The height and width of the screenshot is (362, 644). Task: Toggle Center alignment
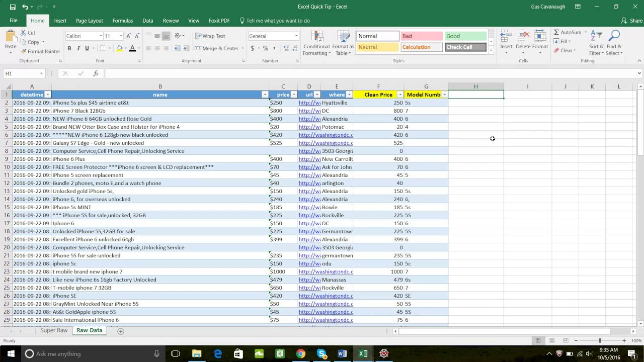point(157,48)
